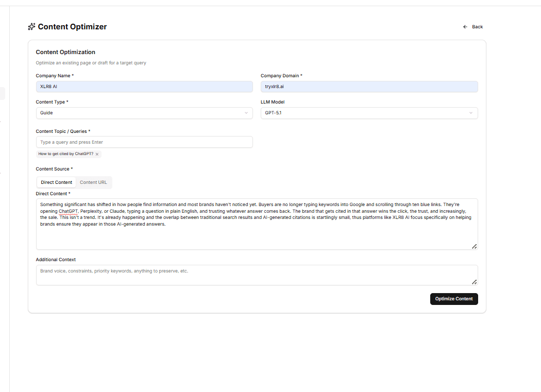The image size is (541, 392).
Task: Click the Content Optimizer sparkle icon
Action: click(x=31, y=27)
